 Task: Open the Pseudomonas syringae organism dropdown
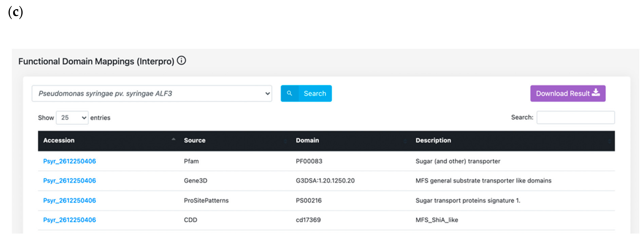tap(152, 94)
